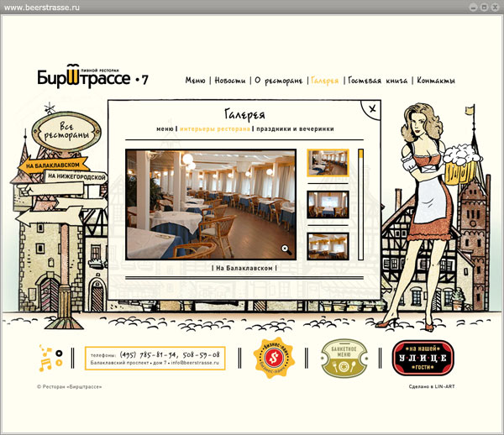The height and width of the screenshot is (435, 504).
Task: Open Галерея in the top navigation
Action: (325, 81)
